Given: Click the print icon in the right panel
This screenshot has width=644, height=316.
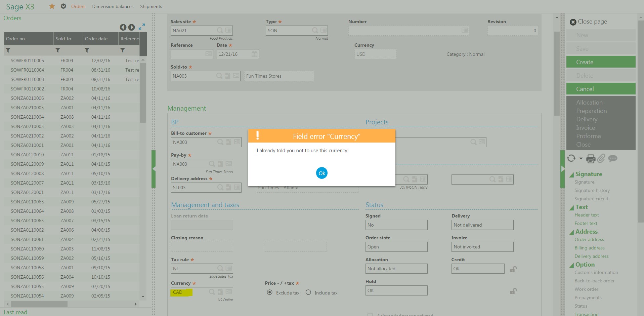Looking at the screenshot, I should (x=591, y=159).
